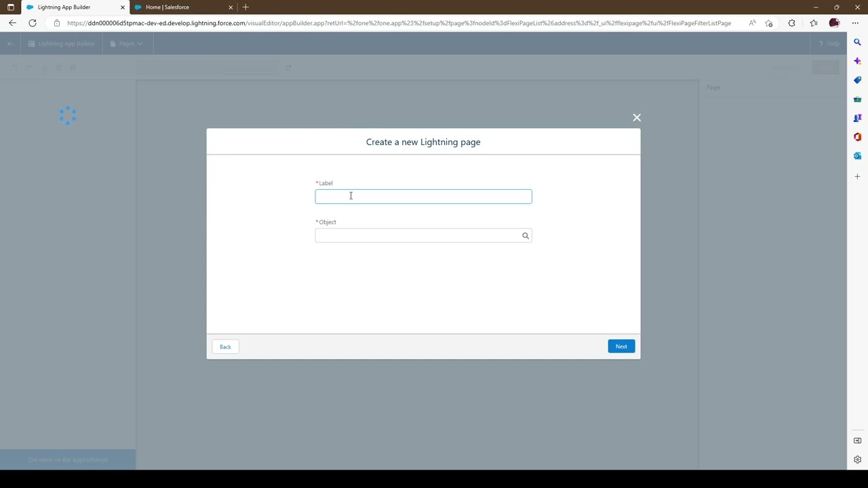Open the Pages dropdown in App Builder
This screenshot has height=488, width=868.
point(126,43)
